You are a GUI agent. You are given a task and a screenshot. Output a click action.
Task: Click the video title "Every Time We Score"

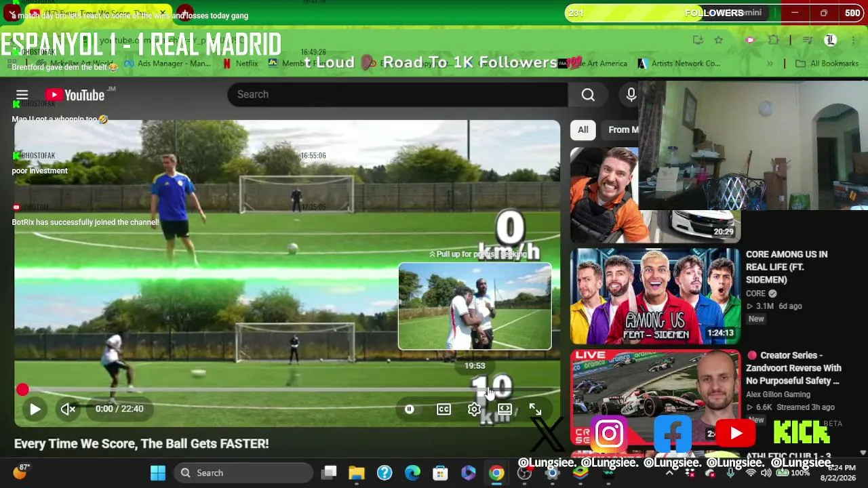pyautogui.click(x=142, y=444)
